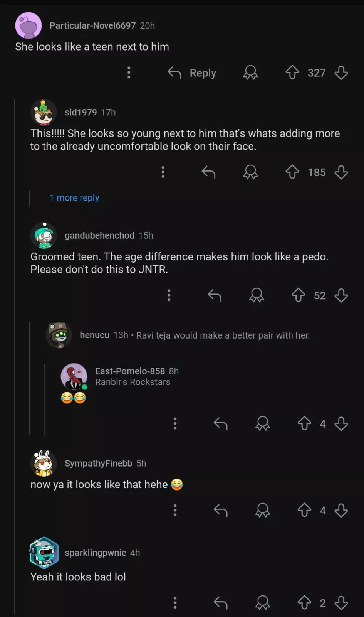Upvote Particular-Novel6697's comment
The height and width of the screenshot is (617, 364).
click(292, 72)
